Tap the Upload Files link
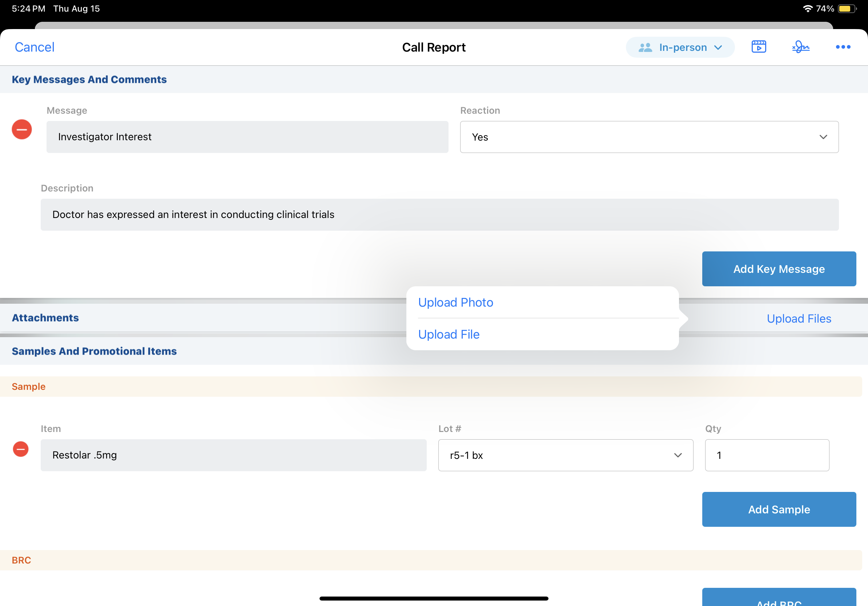868x606 pixels. click(x=799, y=319)
